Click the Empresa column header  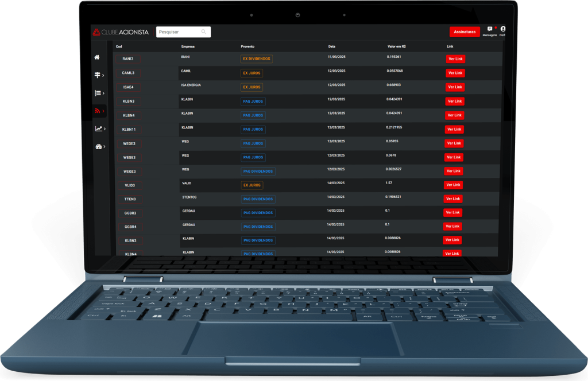coord(188,46)
